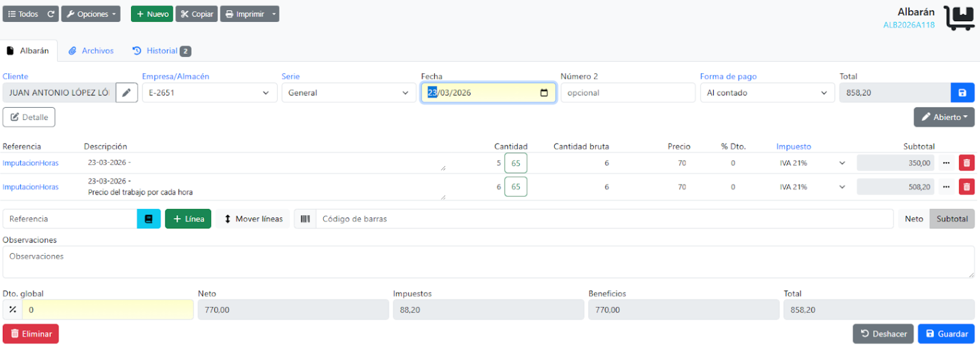Image resolution: width=980 pixels, height=355 pixels.
Task: Delete the first line with red trash icon
Action: click(x=966, y=163)
